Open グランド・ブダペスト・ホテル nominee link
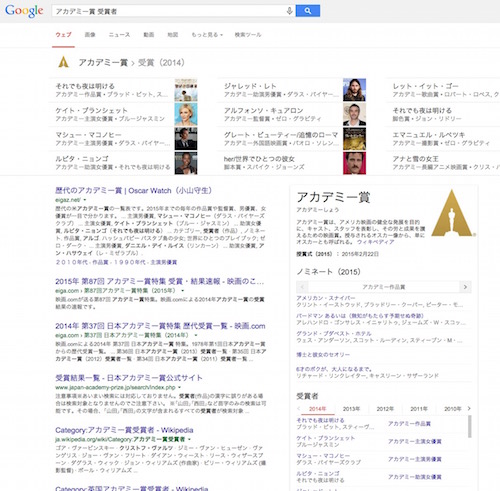500x491 pixels. [x=334, y=334]
